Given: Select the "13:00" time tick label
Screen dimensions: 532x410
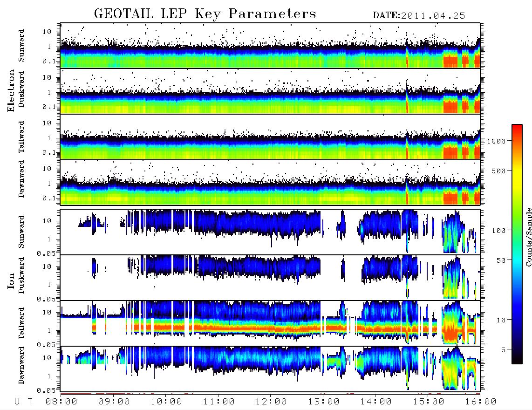Looking at the screenshot, I should pos(324,402).
